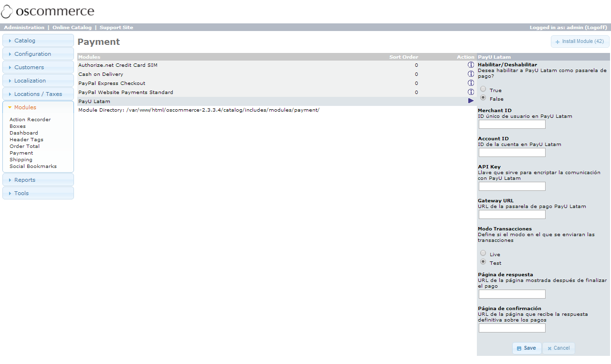This screenshot has width=611, height=364.
Task: Save the PayU Latam settings
Action: pyautogui.click(x=527, y=348)
